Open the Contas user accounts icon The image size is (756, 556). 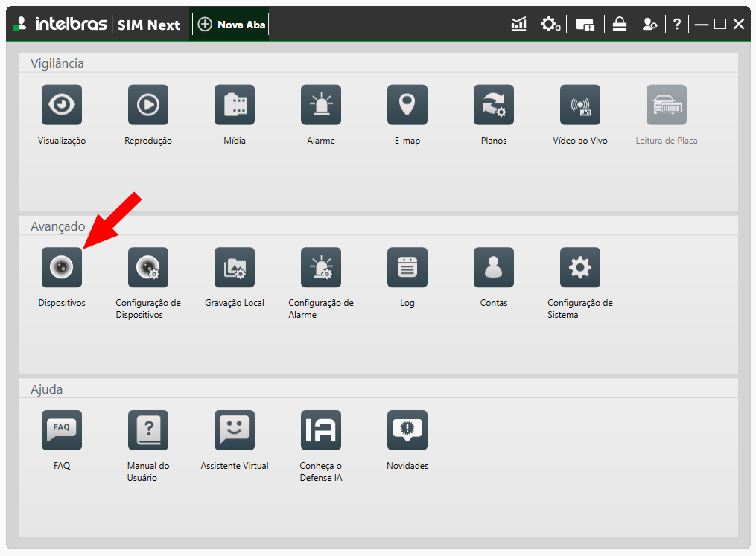(493, 267)
